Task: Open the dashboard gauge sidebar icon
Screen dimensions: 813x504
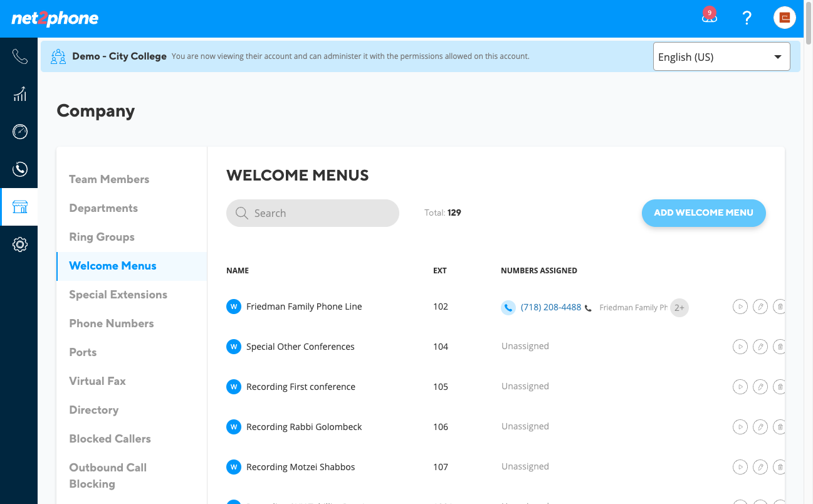Action: pyautogui.click(x=19, y=132)
